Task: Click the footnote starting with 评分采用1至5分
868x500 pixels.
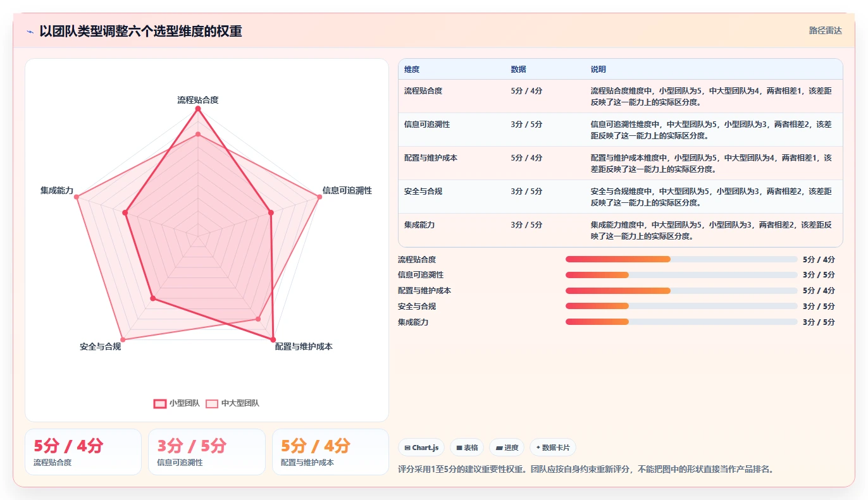Action: pyautogui.click(x=586, y=469)
